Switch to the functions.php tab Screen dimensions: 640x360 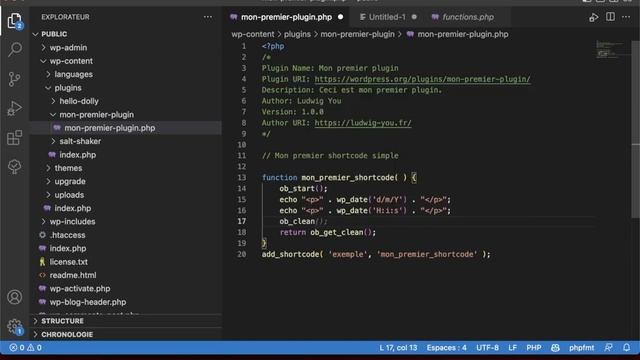(468, 17)
